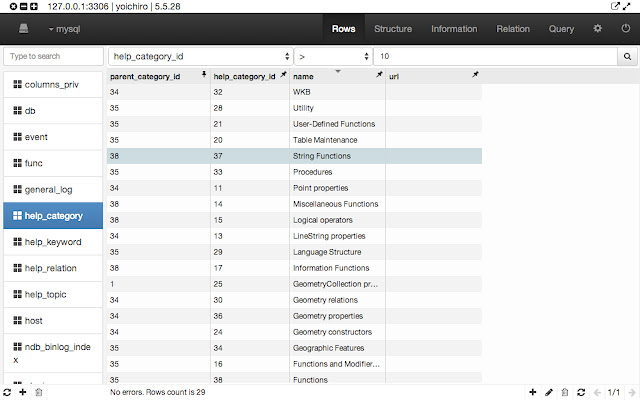Open the help_category_id filter column dropdown
Viewport: 640px width, 400px height.
click(200, 57)
